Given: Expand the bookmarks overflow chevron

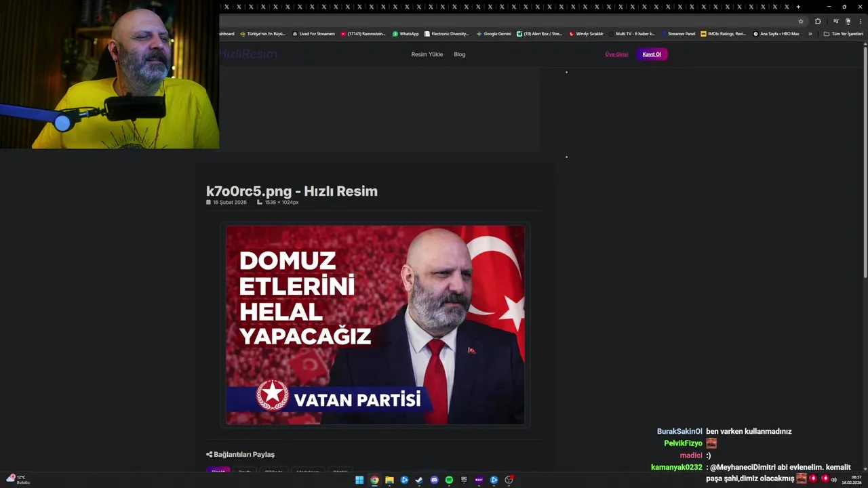Looking at the screenshot, I should click(810, 33).
